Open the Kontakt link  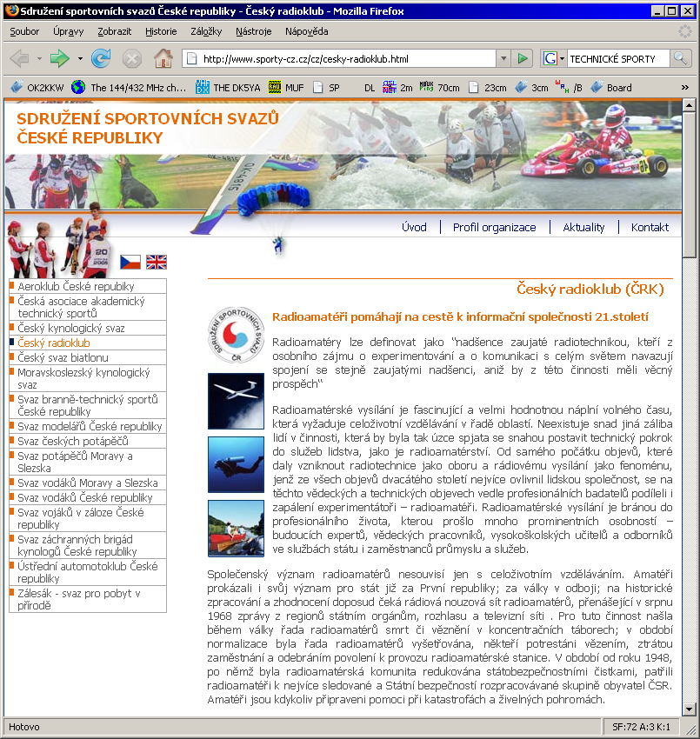tap(650, 227)
